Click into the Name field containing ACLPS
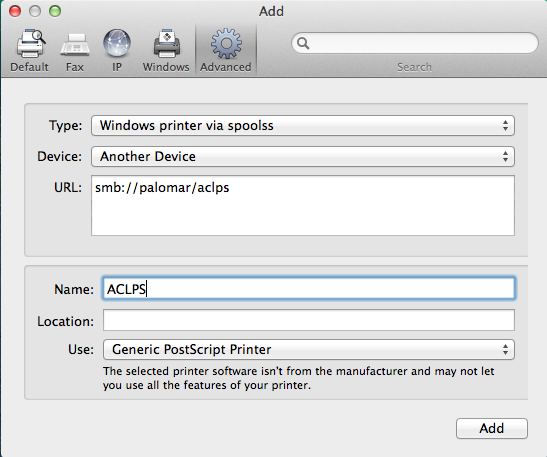The image size is (547, 457). pos(309,289)
